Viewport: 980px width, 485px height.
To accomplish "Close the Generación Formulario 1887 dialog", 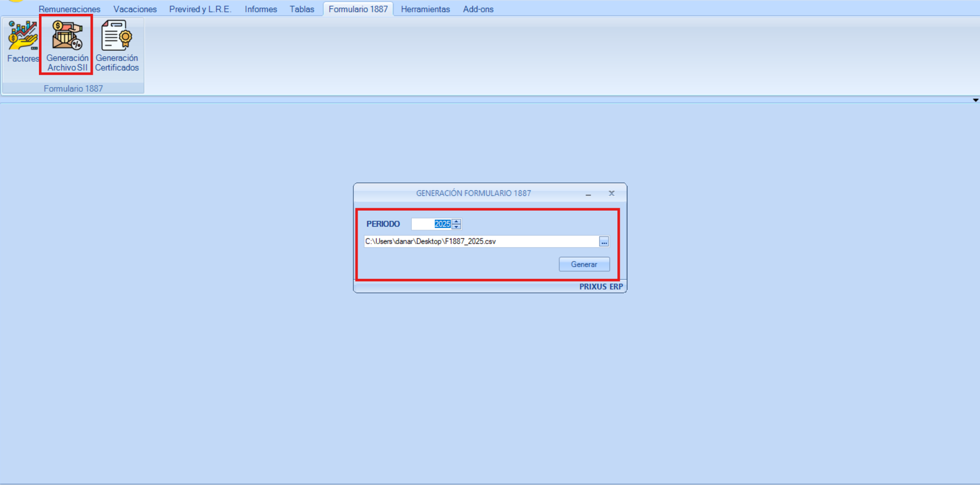I will [x=611, y=193].
